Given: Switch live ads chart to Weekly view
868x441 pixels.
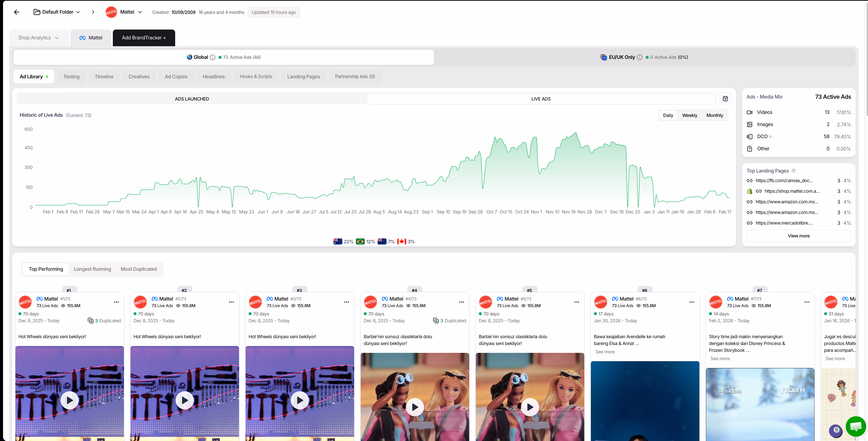Looking at the screenshot, I should pos(689,115).
